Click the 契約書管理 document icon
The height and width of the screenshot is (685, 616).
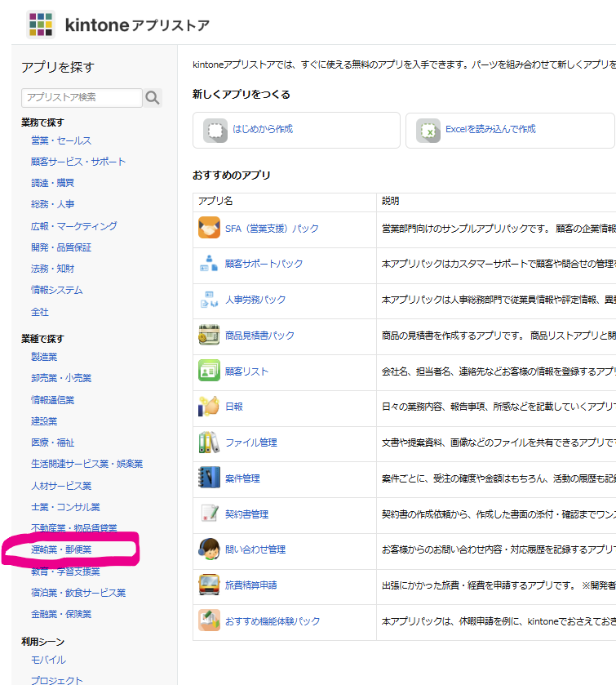[209, 514]
